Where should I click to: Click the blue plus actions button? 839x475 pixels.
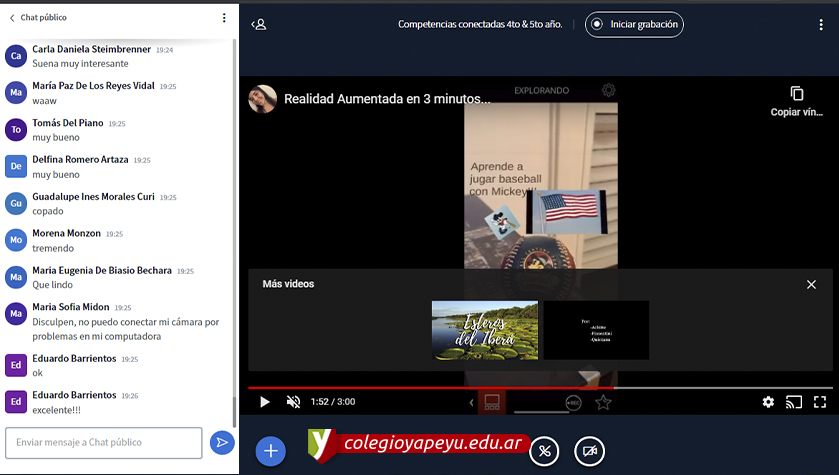pyautogui.click(x=270, y=451)
